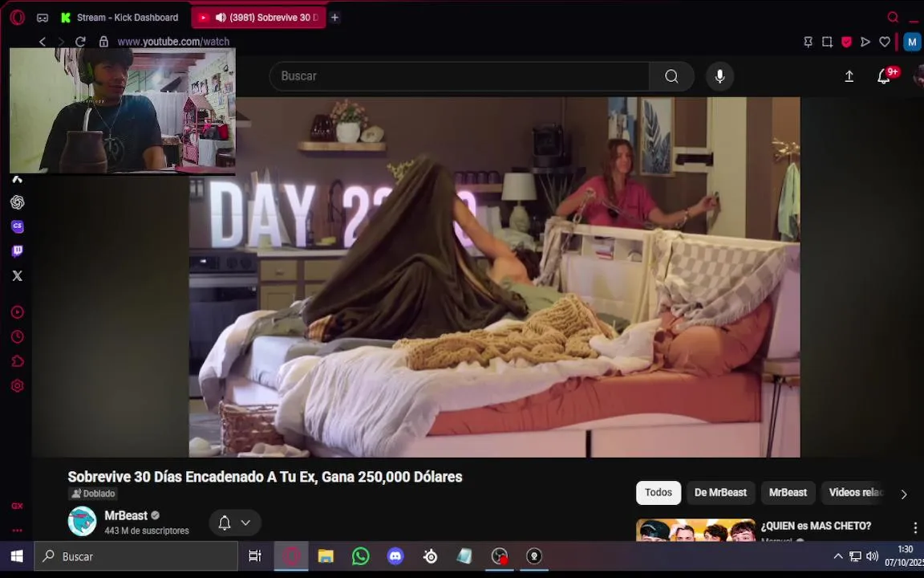
Task: Open the blue M extension icon
Action: [x=912, y=42]
